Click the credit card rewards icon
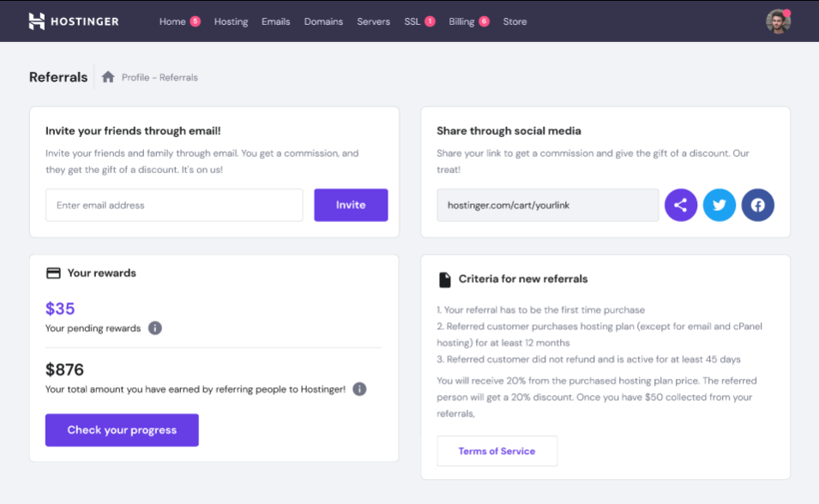The image size is (819, 504). tap(53, 273)
